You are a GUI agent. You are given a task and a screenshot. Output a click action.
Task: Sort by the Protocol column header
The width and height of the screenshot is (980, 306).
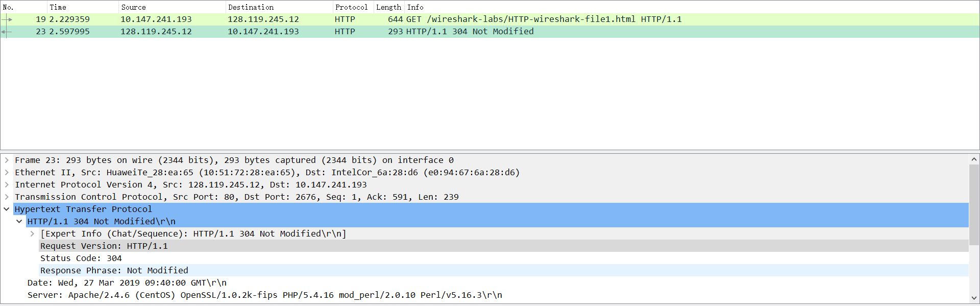(x=353, y=7)
